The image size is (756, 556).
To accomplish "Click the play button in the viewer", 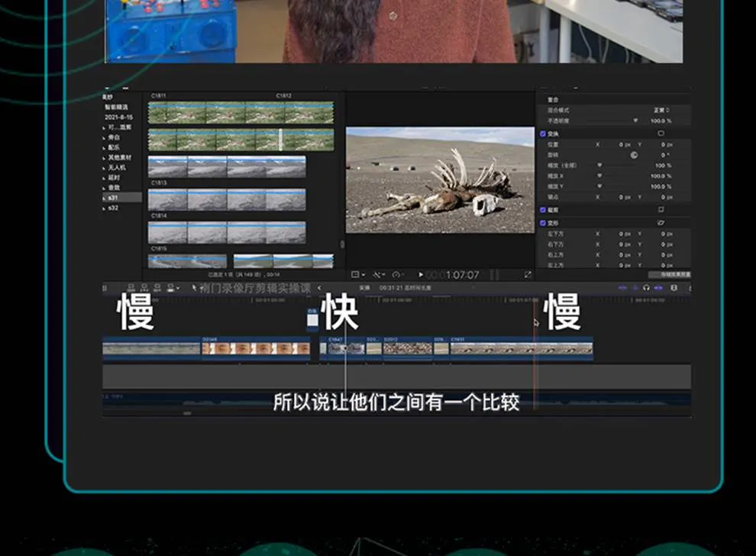I will pos(421,275).
